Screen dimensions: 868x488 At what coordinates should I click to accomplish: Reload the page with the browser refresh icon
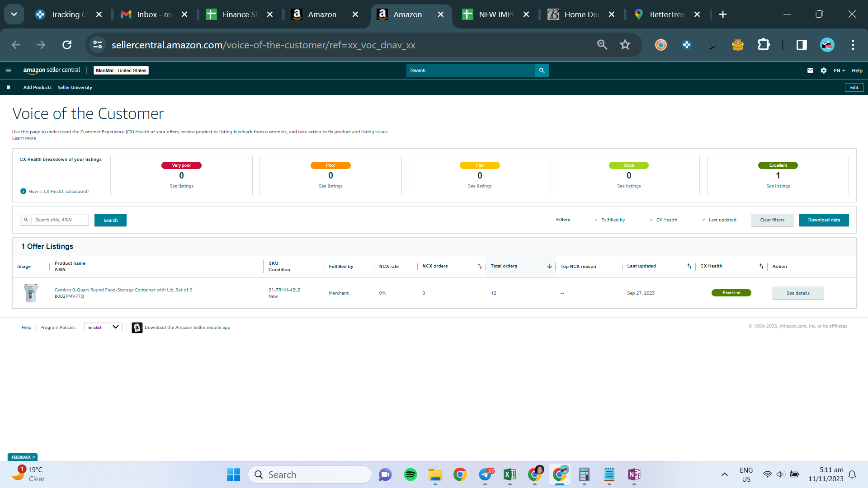point(67,45)
